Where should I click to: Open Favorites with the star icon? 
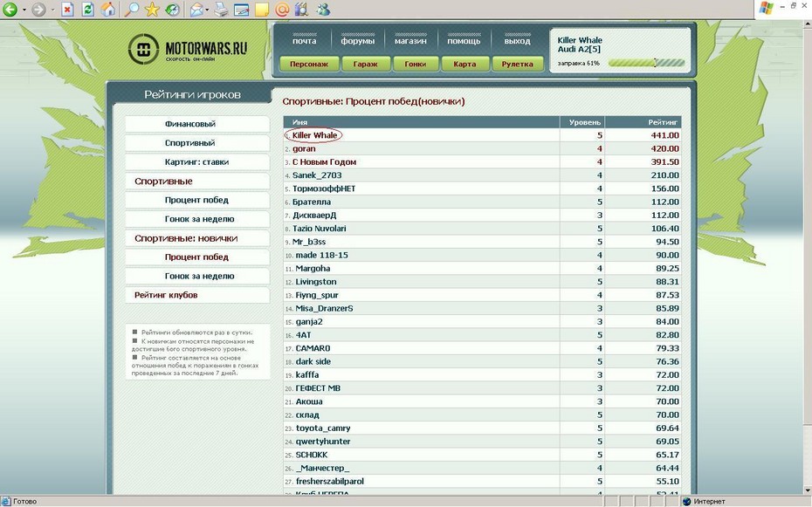(152, 10)
